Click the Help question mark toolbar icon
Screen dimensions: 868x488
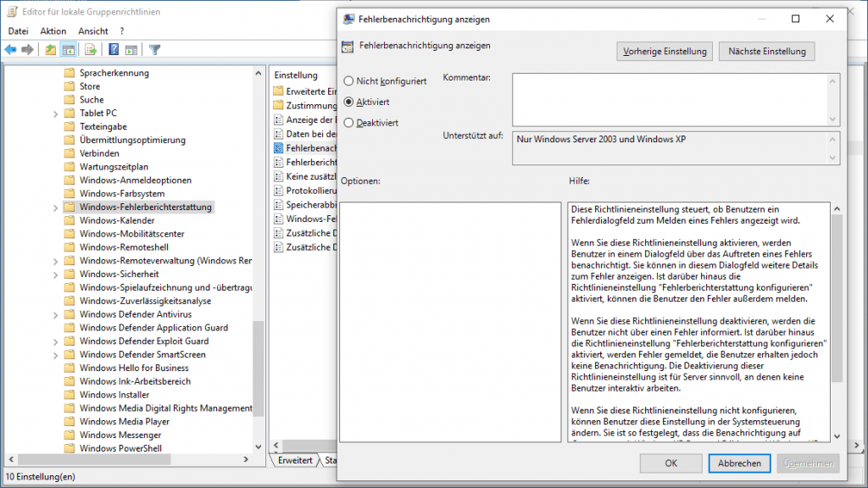tap(114, 49)
